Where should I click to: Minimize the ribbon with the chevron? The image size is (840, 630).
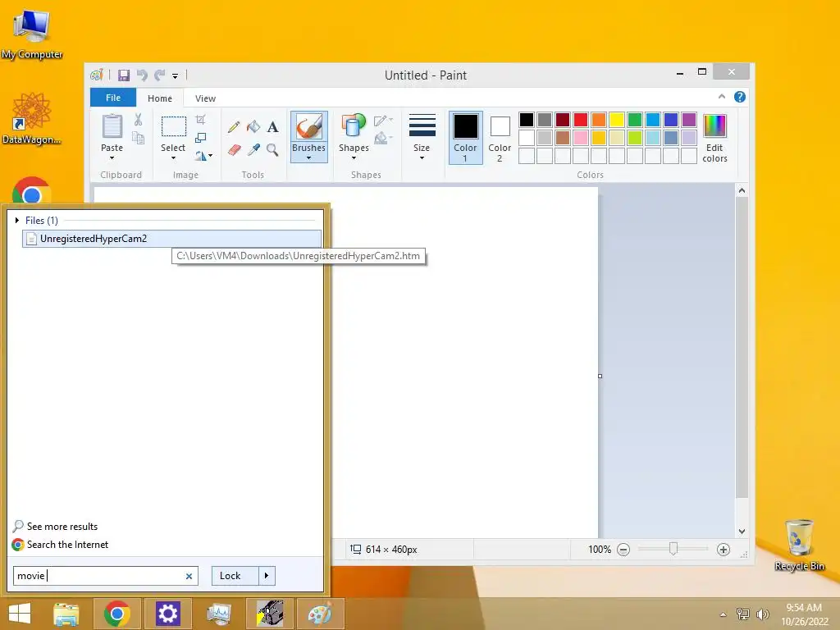[722, 97]
